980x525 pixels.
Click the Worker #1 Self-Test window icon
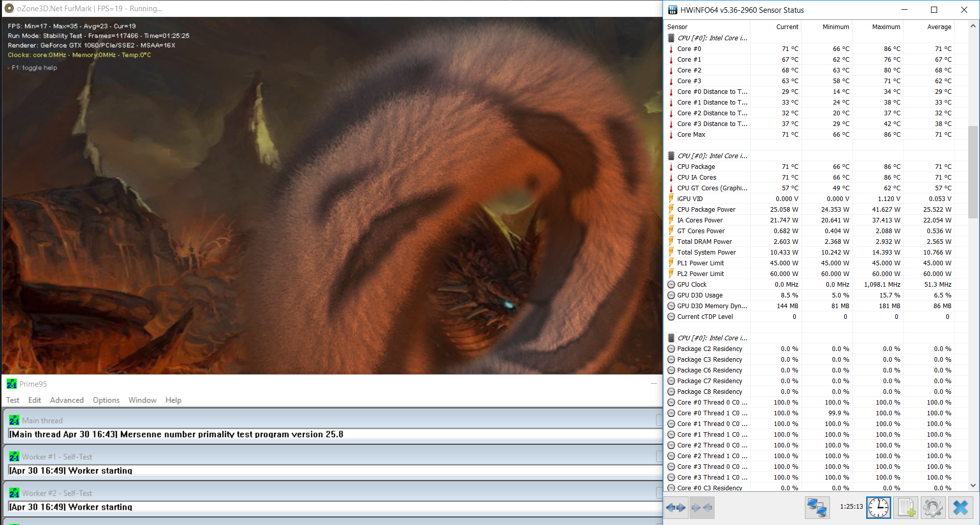coord(14,457)
